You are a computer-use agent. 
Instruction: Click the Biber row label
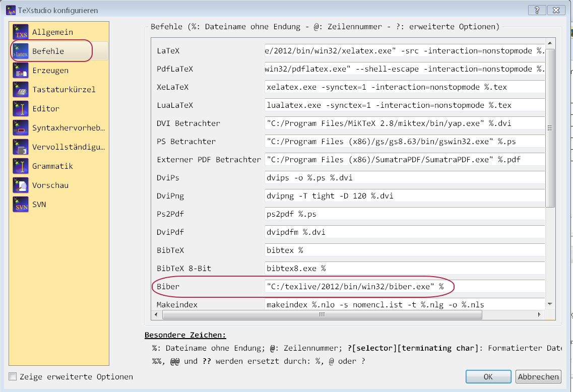(168, 287)
